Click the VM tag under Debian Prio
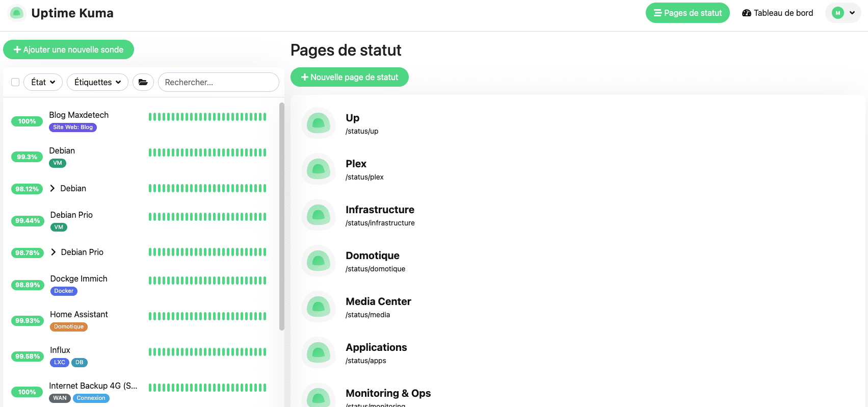 [59, 227]
